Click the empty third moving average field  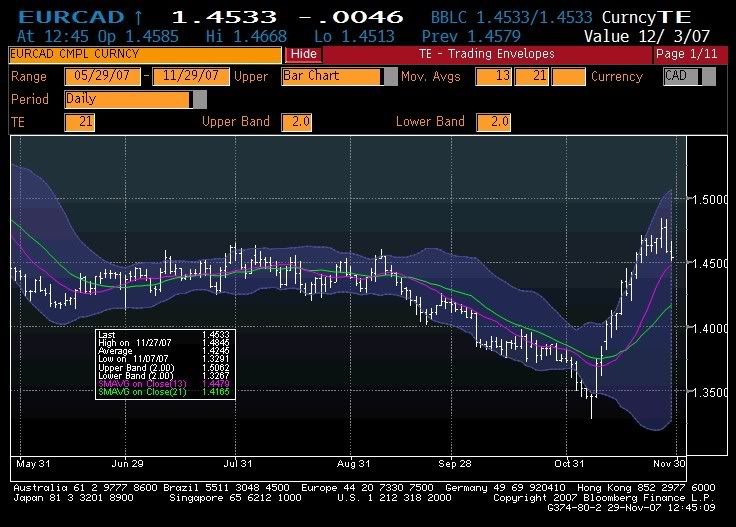tap(568, 77)
